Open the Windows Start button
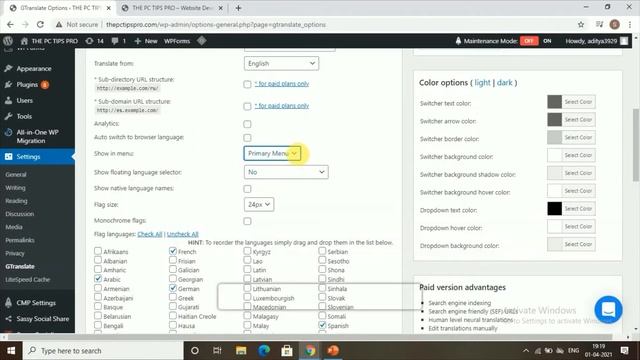Screen dimensions: 640x360 click(11, 351)
